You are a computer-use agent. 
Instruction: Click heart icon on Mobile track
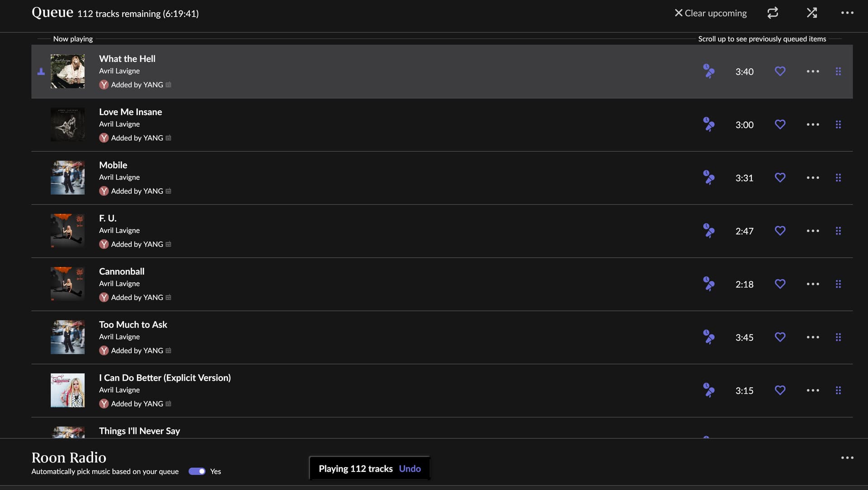pyautogui.click(x=780, y=178)
